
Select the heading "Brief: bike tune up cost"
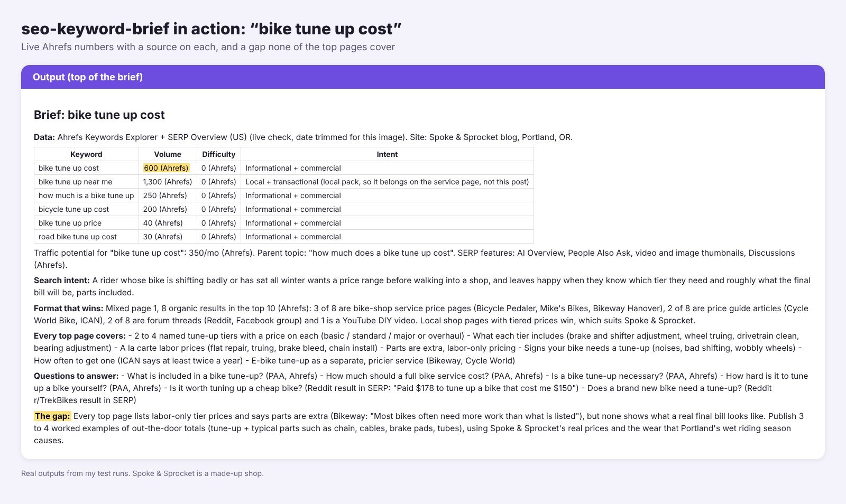point(99,115)
